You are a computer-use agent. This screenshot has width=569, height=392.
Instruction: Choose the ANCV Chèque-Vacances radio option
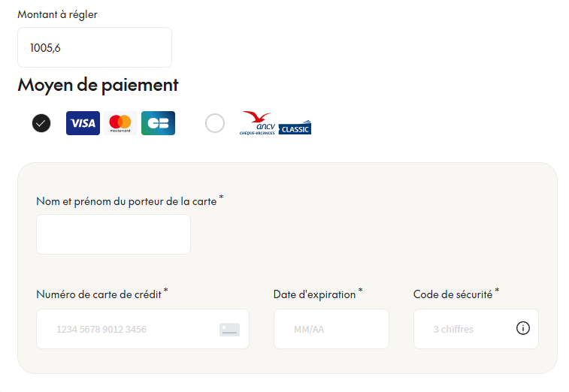point(215,123)
